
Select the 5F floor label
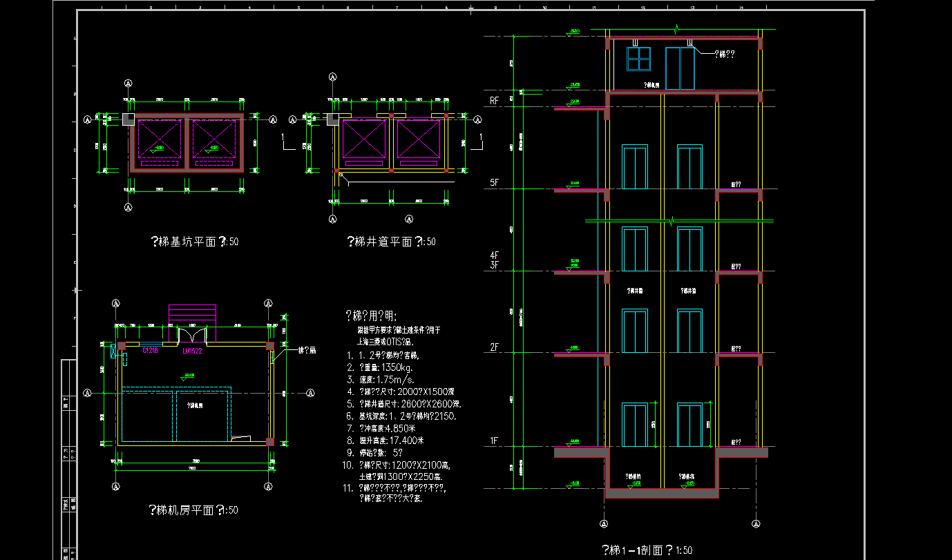pyautogui.click(x=494, y=183)
